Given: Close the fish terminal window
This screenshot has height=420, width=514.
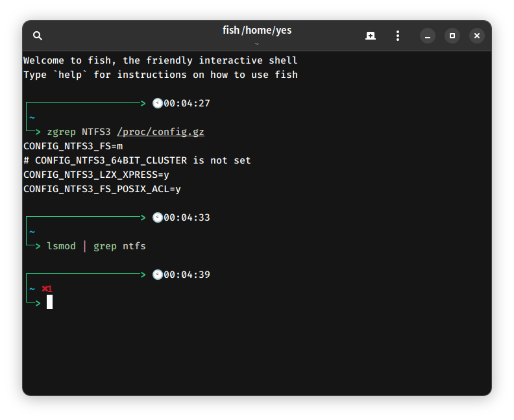Looking at the screenshot, I should (x=477, y=36).
